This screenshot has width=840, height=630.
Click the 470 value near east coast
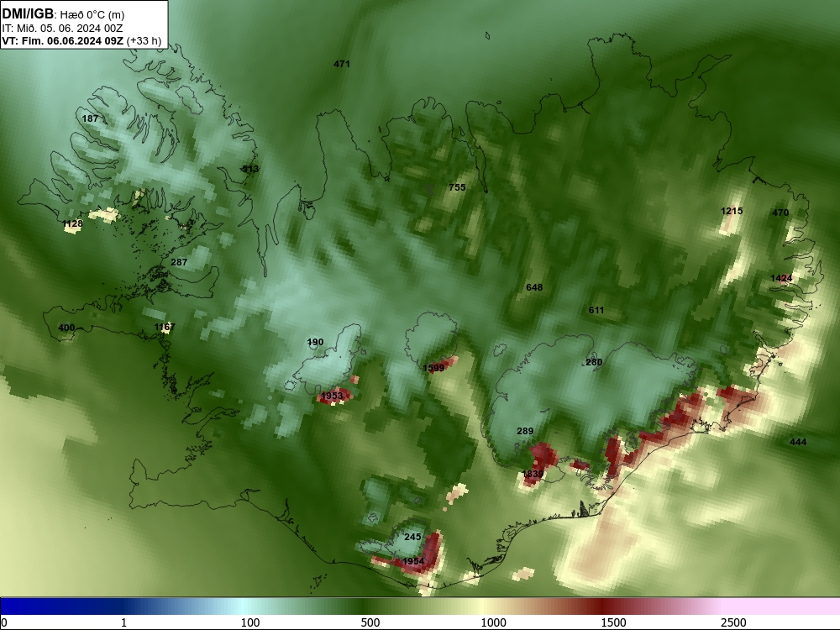pos(780,213)
